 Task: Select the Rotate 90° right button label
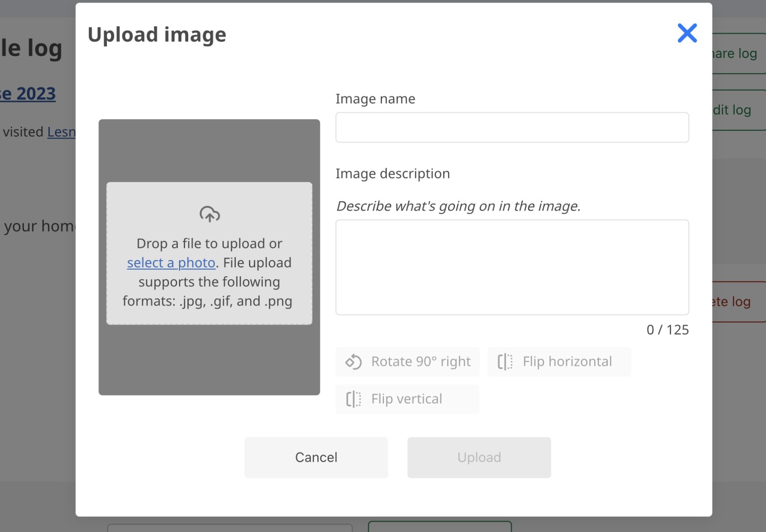coord(421,361)
